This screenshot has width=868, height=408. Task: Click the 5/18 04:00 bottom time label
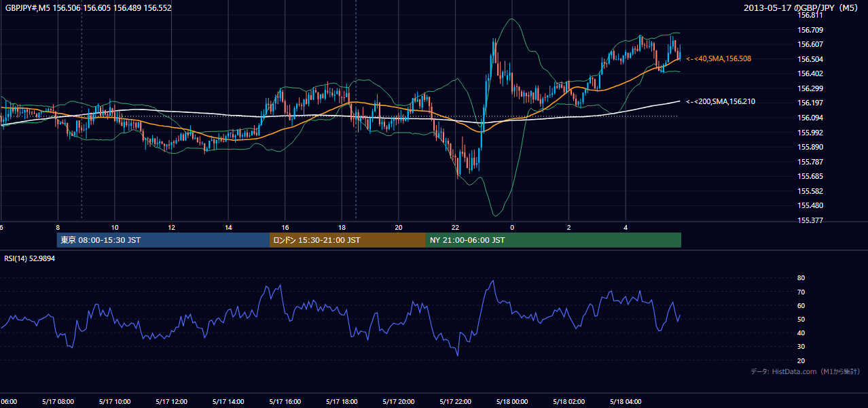pos(625,401)
